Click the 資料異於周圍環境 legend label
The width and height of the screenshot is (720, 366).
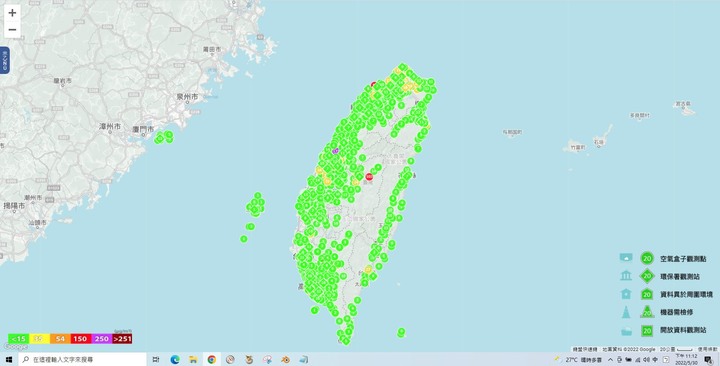(686, 294)
